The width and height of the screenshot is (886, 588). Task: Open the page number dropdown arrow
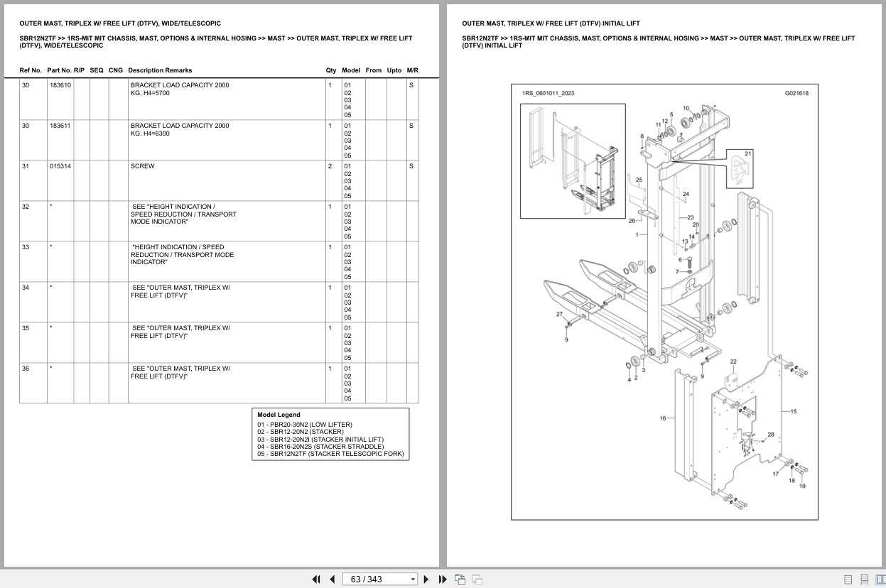tap(413, 579)
